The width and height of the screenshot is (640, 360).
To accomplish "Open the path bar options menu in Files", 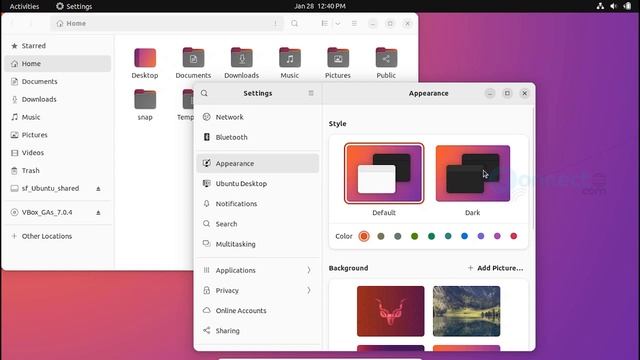I will point(276,24).
